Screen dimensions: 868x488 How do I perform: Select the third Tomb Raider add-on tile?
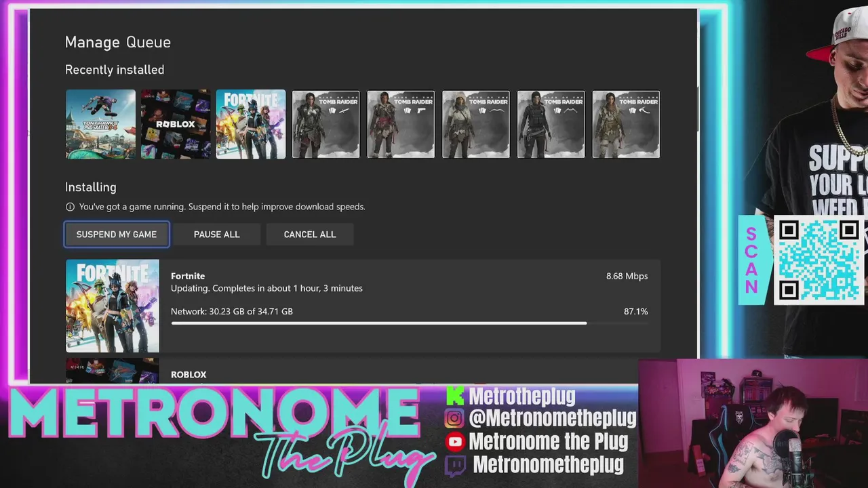tap(476, 125)
